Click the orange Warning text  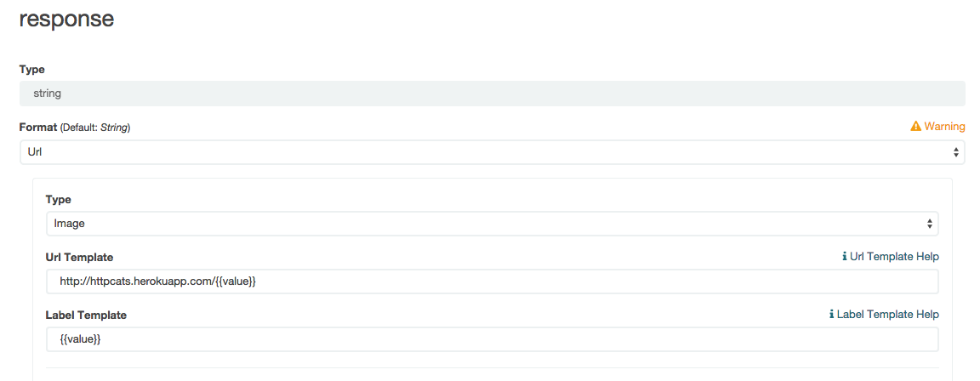pyautogui.click(x=944, y=127)
